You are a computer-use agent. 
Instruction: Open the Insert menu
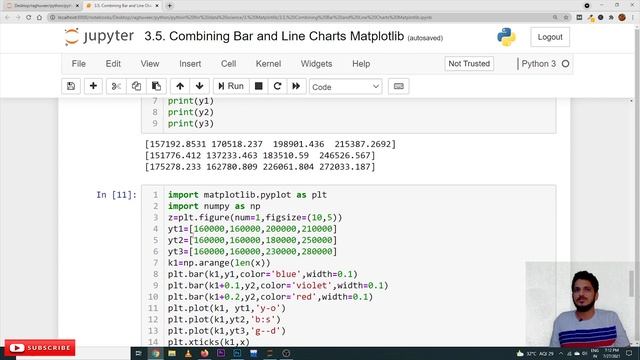click(x=190, y=64)
